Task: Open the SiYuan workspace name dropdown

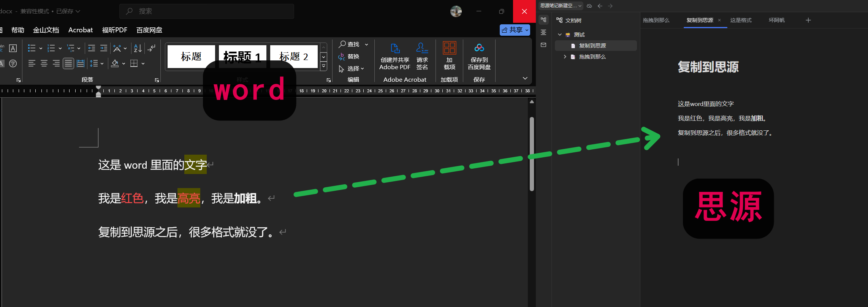Action: point(561,6)
